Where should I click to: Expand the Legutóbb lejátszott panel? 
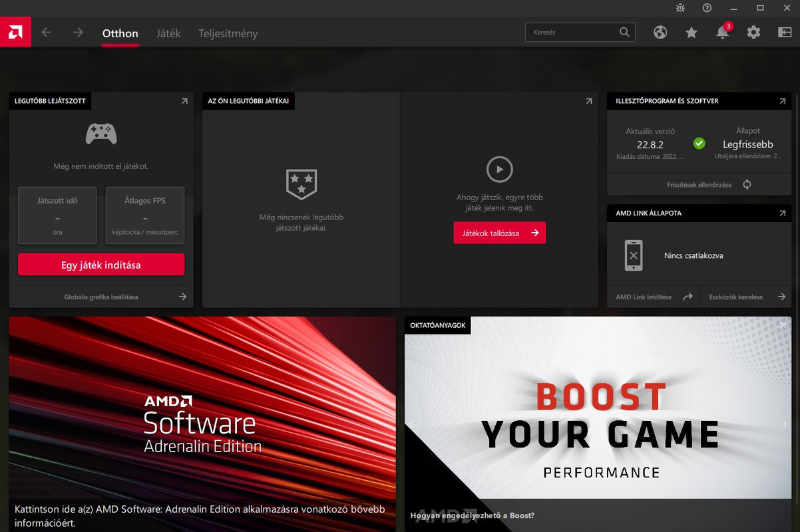(184, 101)
